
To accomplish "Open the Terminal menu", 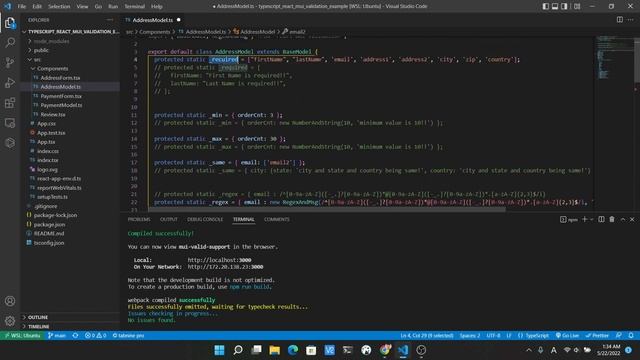I will coord(134,7).
